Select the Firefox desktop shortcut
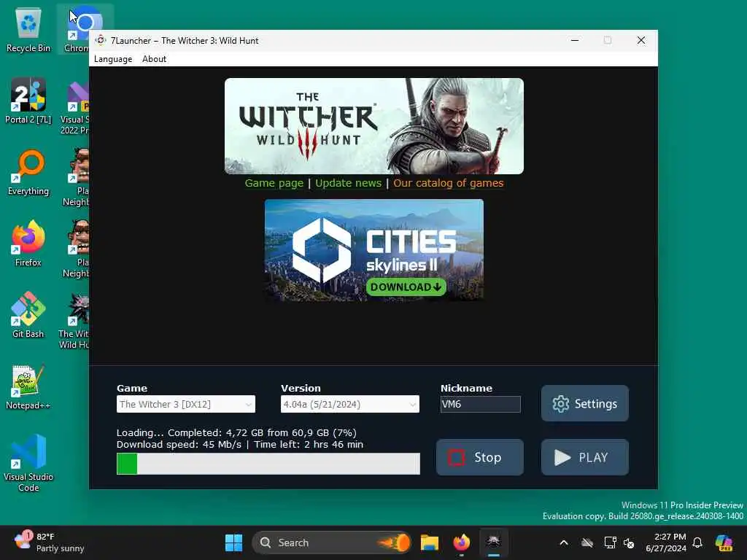This screenshot has height=560, width=747. [28, 244]
